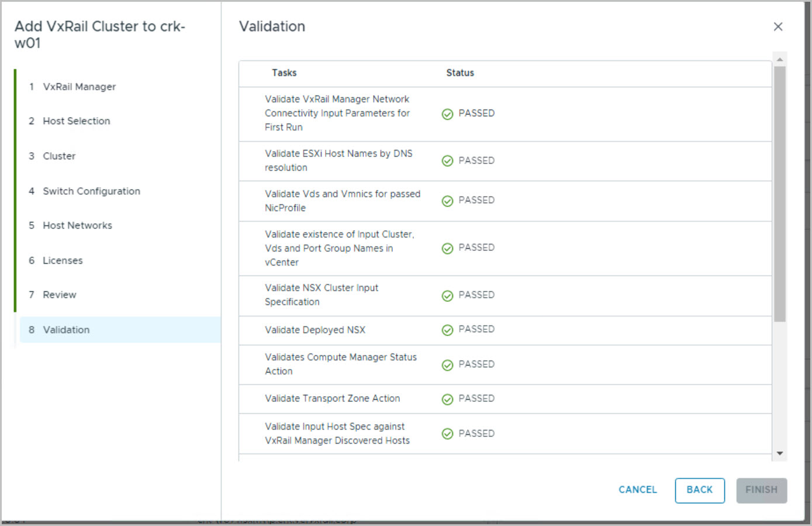Click PASSED icon for NSX Cluster Input Specification
Image resolution: width=812 pixels, height=526 pixels.
pyautogui.click(x=448, y=296)
